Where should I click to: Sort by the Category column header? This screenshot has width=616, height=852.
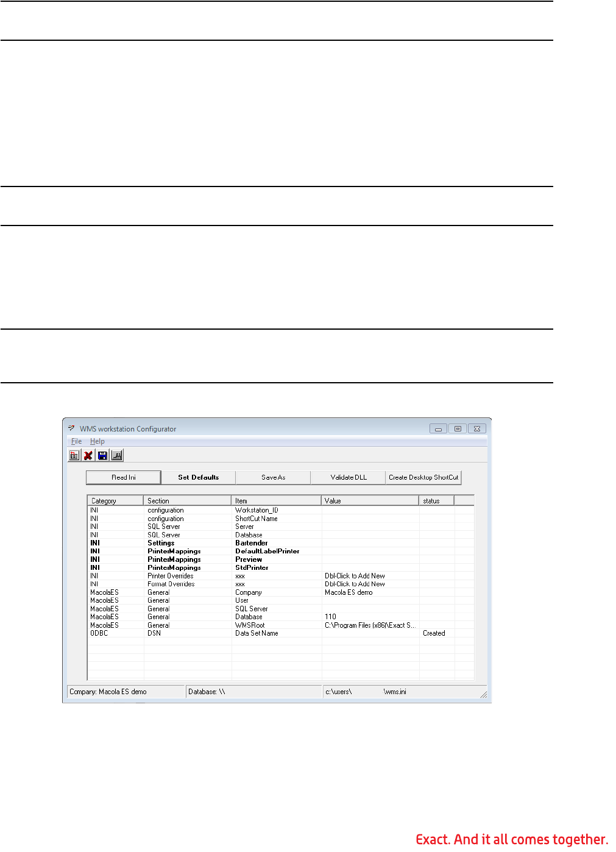(x=116, y=501)
